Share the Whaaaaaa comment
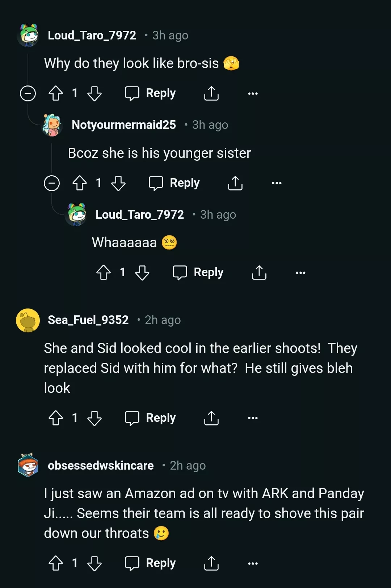This screenshot has height=588, width=391. 259,273
